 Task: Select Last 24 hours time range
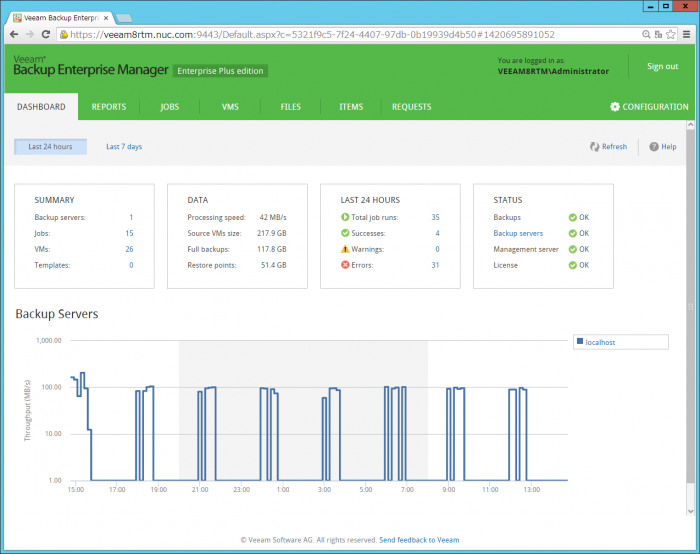[x=50, y=146]
